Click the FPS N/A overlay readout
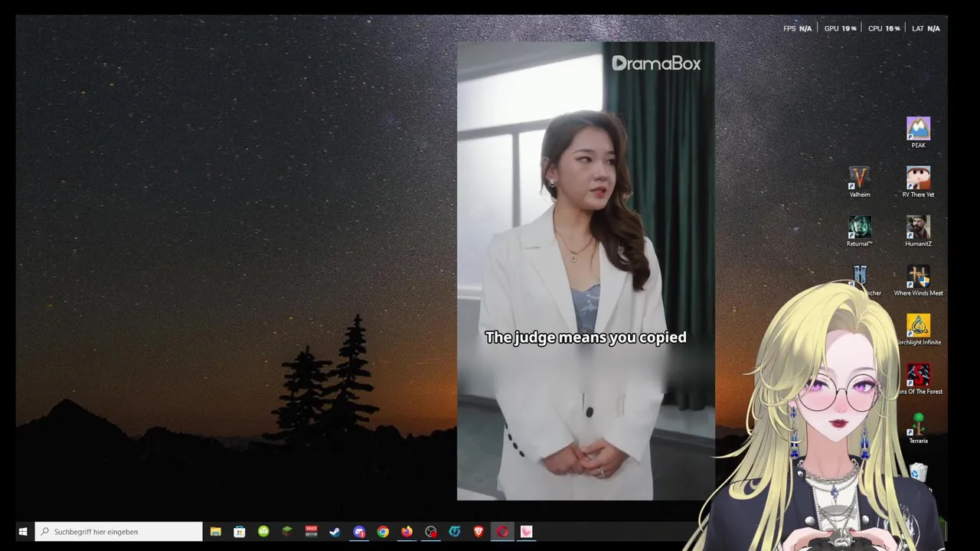Image resolution: width=980 pixels, height=551 pixels. (797, 28)
